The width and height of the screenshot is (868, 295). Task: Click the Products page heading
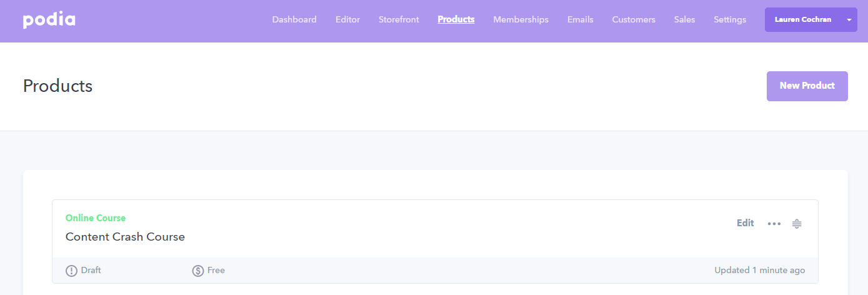57,86
